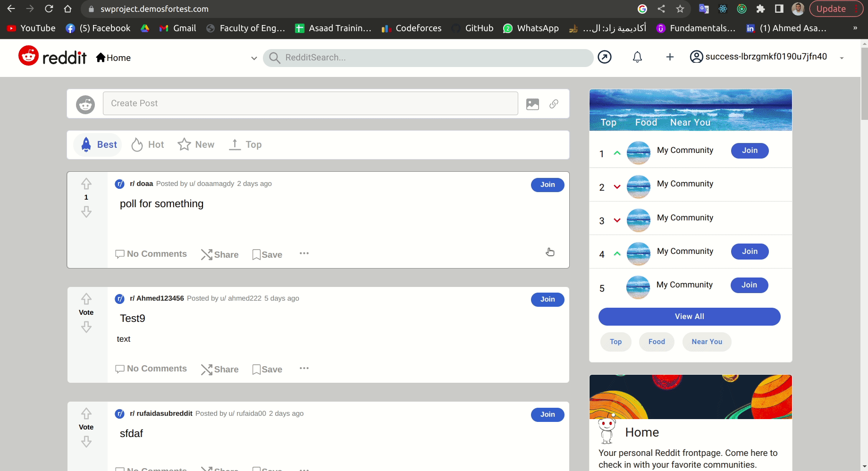868x471 pixels.
Task: Bookmark this page with the star icon
Action: pyautogui.click(x=680, y=9)
